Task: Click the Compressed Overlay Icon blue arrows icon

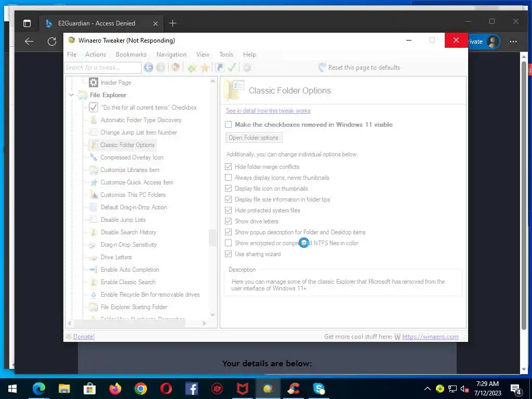Action: [x=94, y=157]
